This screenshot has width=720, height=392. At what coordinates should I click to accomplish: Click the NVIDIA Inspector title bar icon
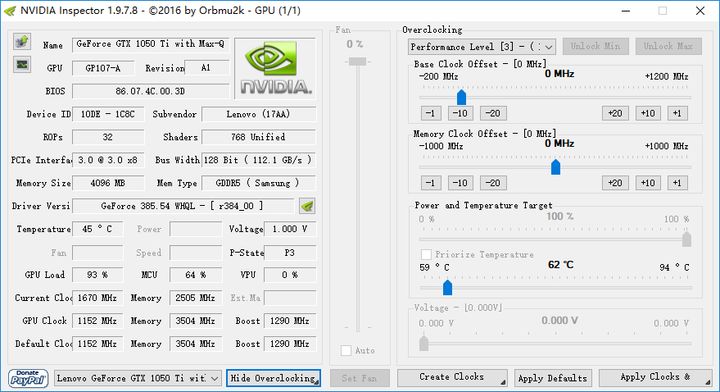[x=10, y=11]
